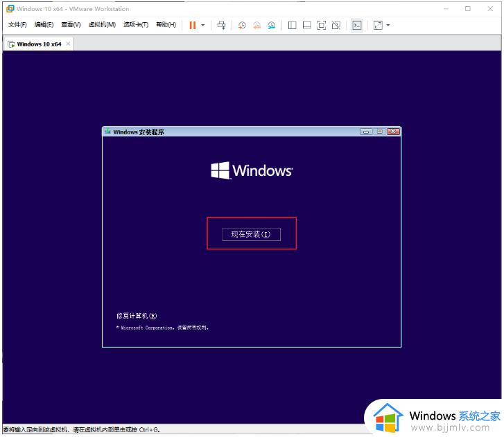Close the Windows 10 x64 tab
Viewport: 504px width, 437px height.
click(x=68, y=44)
